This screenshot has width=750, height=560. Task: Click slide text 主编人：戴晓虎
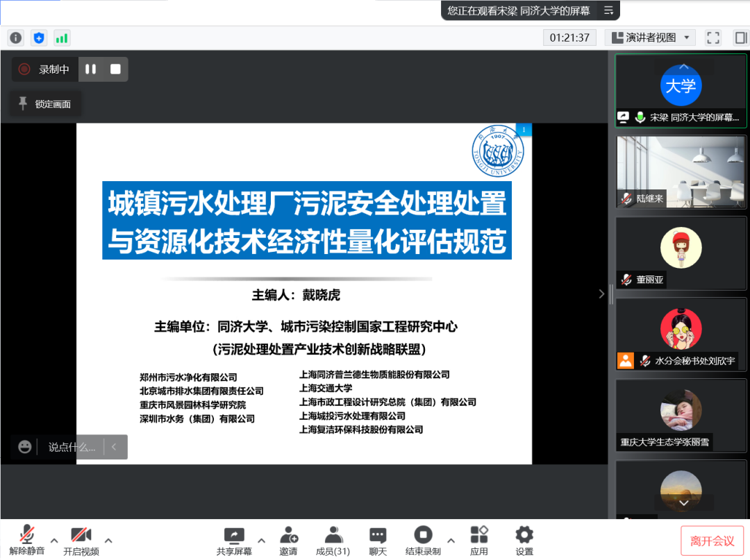click(x=296, y=296)
